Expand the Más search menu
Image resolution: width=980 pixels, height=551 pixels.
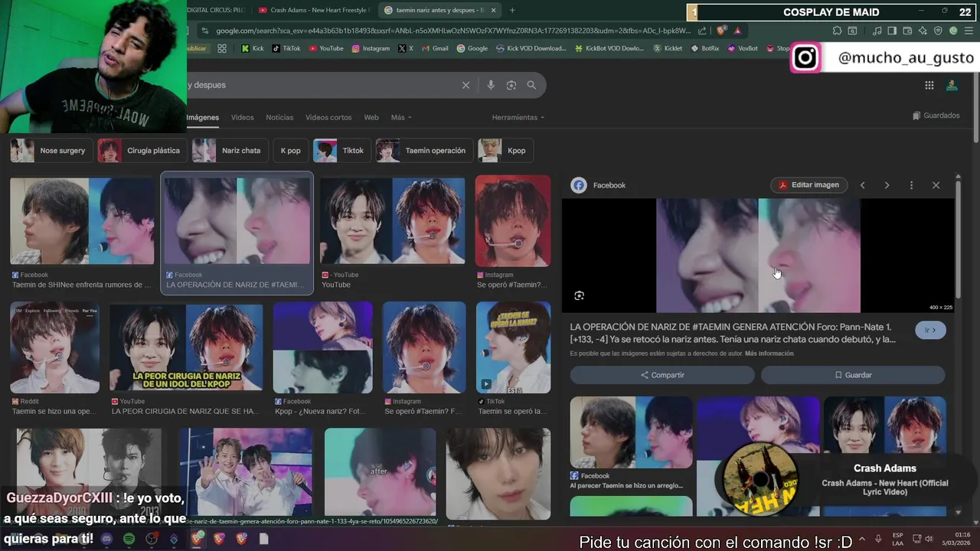[401, 118]
